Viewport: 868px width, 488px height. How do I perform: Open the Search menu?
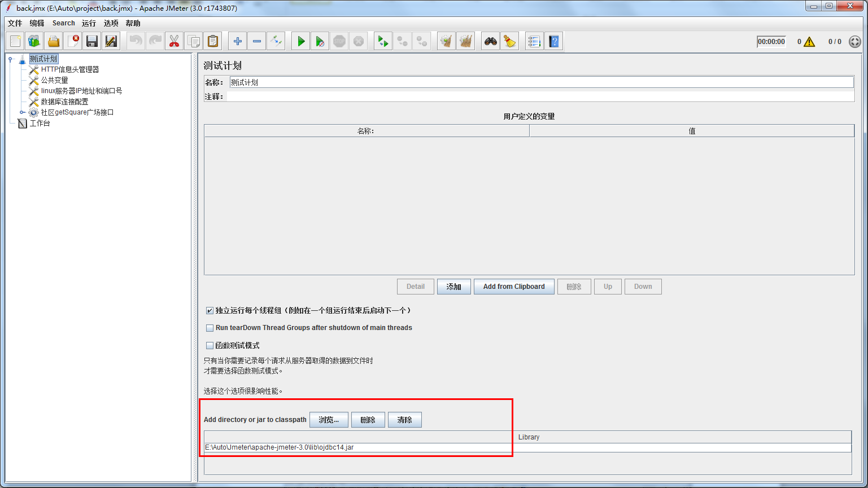tap(64, 23)
